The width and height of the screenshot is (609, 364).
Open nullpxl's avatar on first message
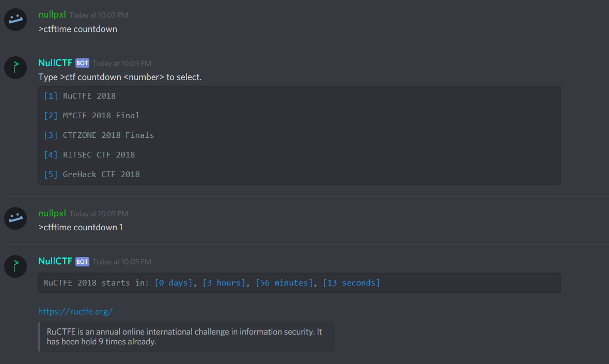pyautogui.click(x=15, y=20)
